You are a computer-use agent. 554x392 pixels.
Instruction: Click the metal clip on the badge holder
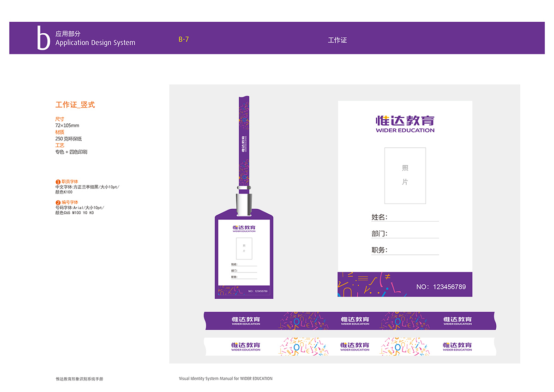(x=243, y=201)
